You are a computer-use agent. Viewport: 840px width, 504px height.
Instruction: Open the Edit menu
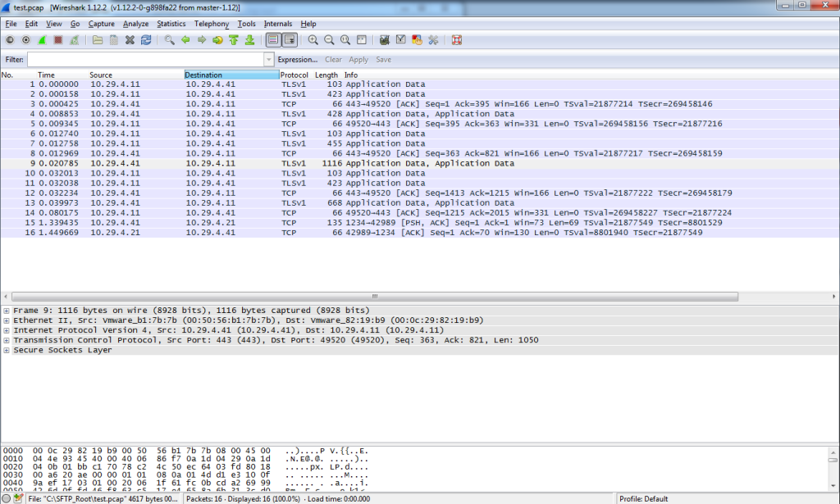pos(32,24)
